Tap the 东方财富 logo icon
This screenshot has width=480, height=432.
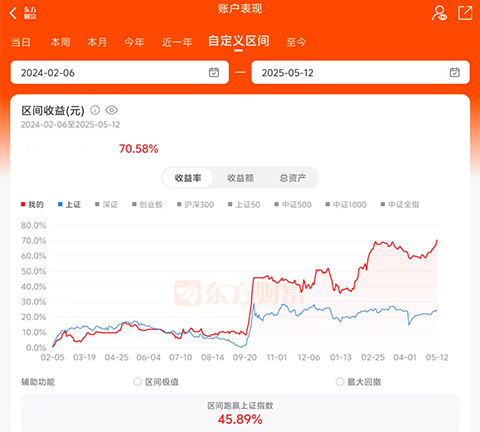click(30, 13)
